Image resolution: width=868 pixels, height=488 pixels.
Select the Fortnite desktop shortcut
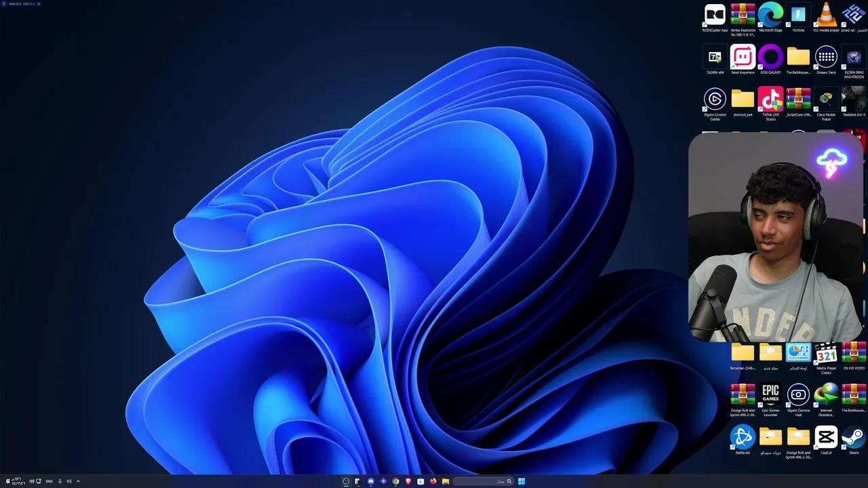point(798,18)
